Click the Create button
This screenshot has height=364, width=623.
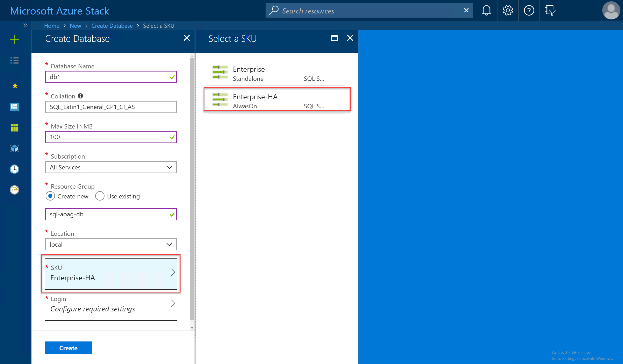coord(68,347)
